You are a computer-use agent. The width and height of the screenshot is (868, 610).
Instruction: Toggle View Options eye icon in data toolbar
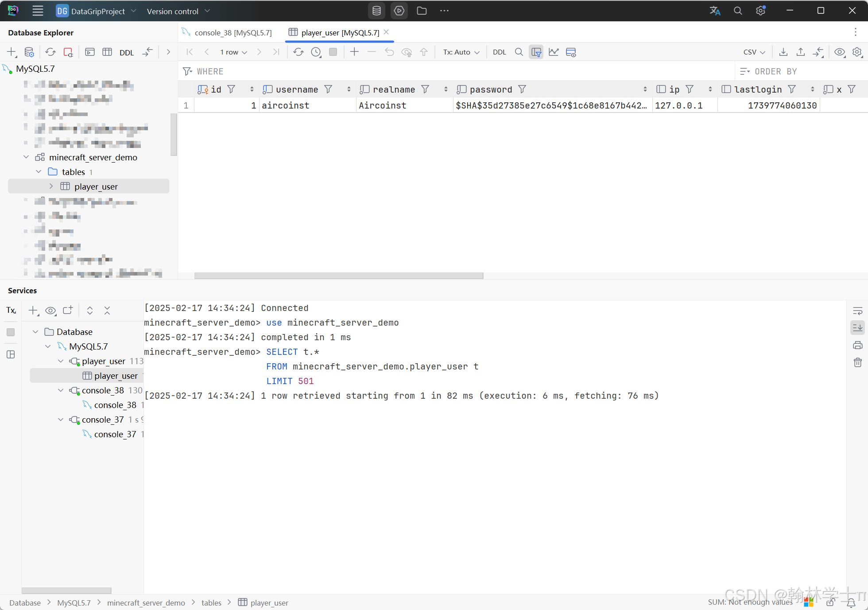pos(840,52)
